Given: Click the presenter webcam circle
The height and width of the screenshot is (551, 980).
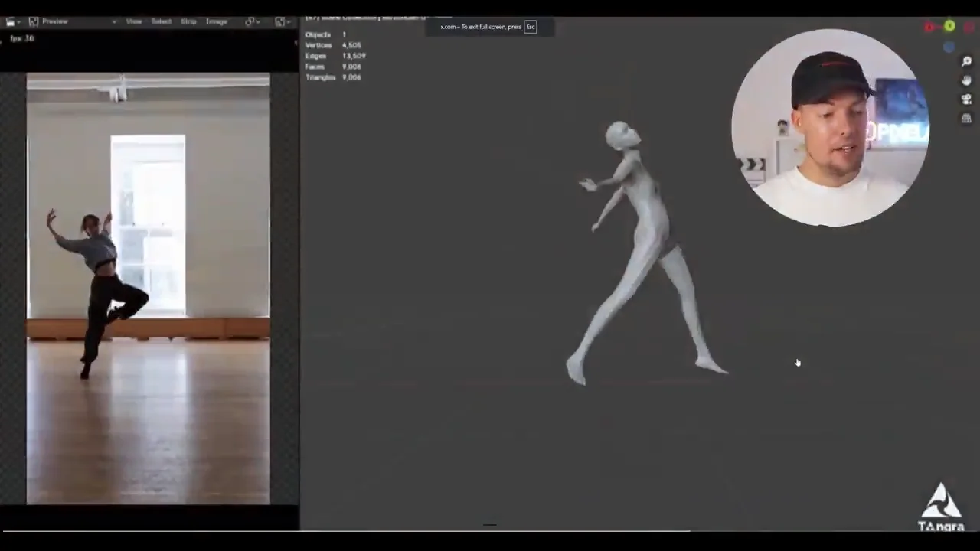Looking at the screenshot, I should click(x=830, y=128).
